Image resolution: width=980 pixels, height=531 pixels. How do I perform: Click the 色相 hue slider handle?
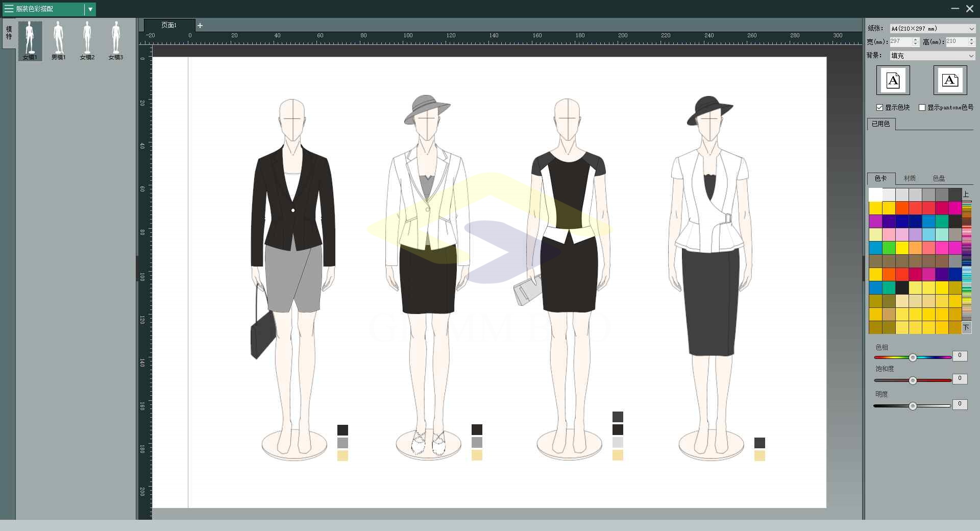913,357
